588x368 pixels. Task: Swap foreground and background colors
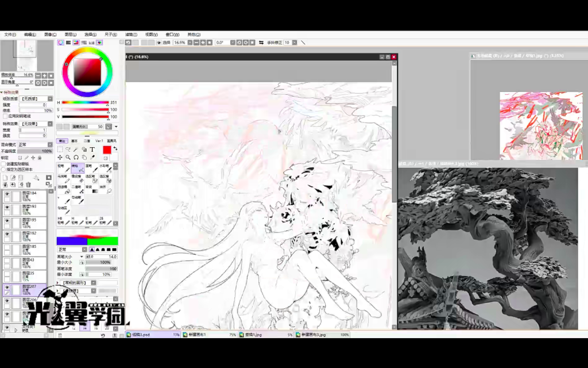click(115, 148)
